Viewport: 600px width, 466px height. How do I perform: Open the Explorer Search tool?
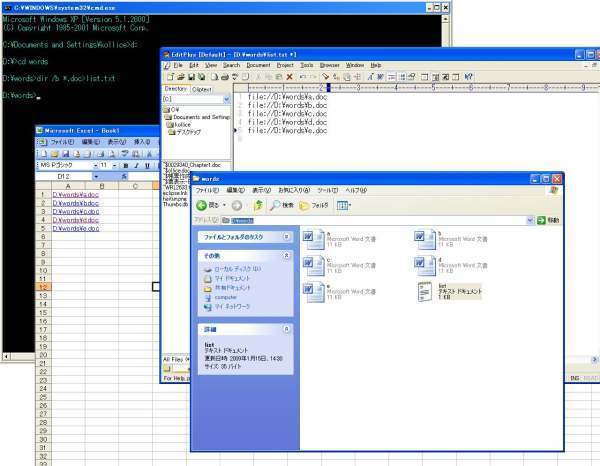click(280, 205)
